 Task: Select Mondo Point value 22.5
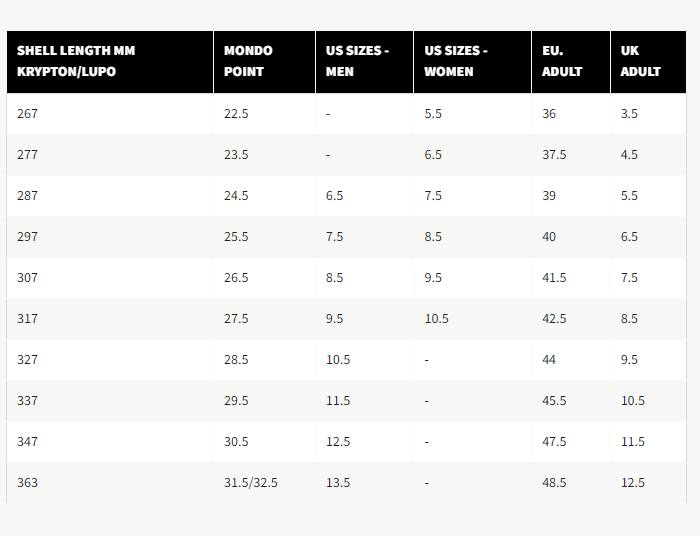pyautogui.click(x=236, y=114)
